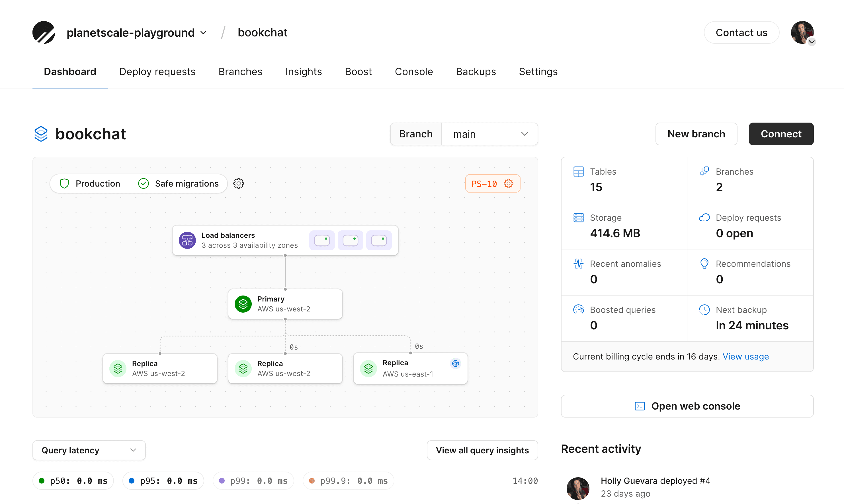Open the gear settings next to Safe migrations
Screen dimensions: 844x504
click(239, 183)
